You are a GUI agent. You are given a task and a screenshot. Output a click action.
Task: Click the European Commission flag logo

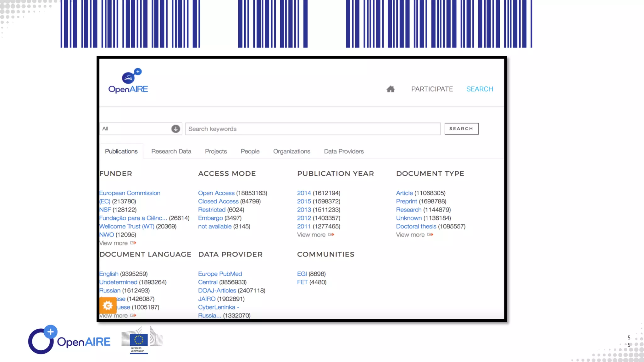tap(139, 340)
